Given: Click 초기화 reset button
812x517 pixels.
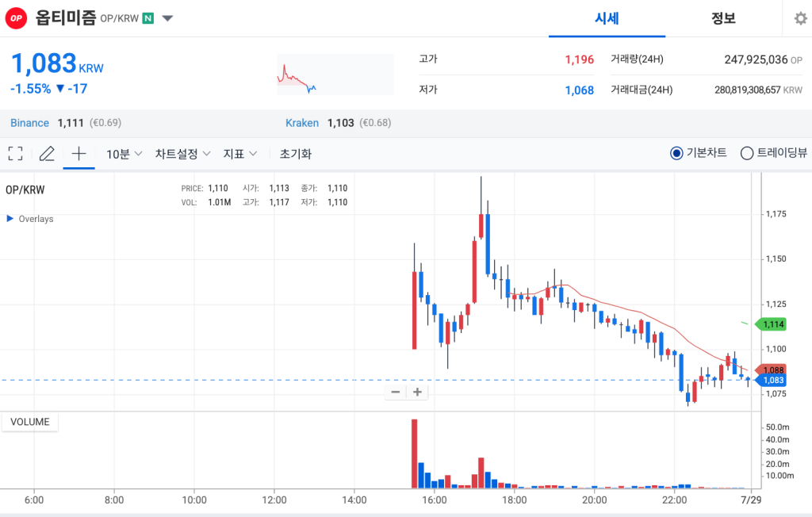Looking at the screenshot, I should (296, 154).
